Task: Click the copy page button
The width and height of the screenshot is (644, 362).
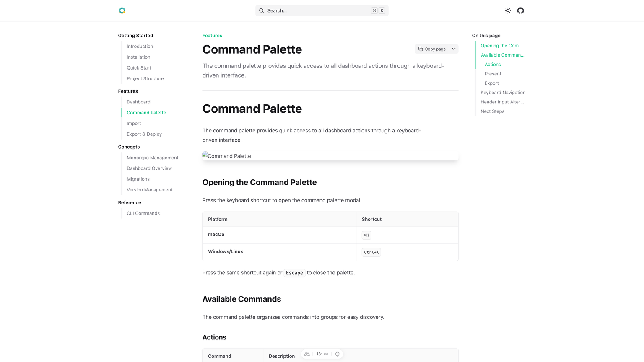Action: [432, 49]
